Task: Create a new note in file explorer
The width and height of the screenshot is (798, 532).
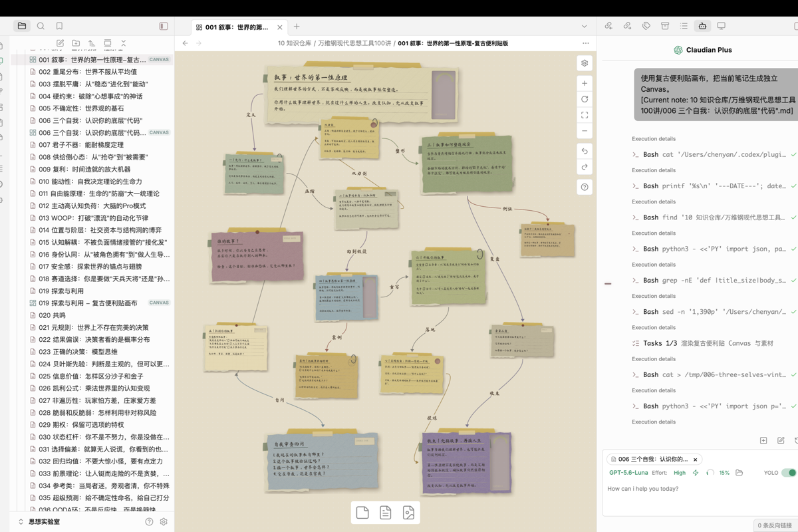Action: point(60,43)
